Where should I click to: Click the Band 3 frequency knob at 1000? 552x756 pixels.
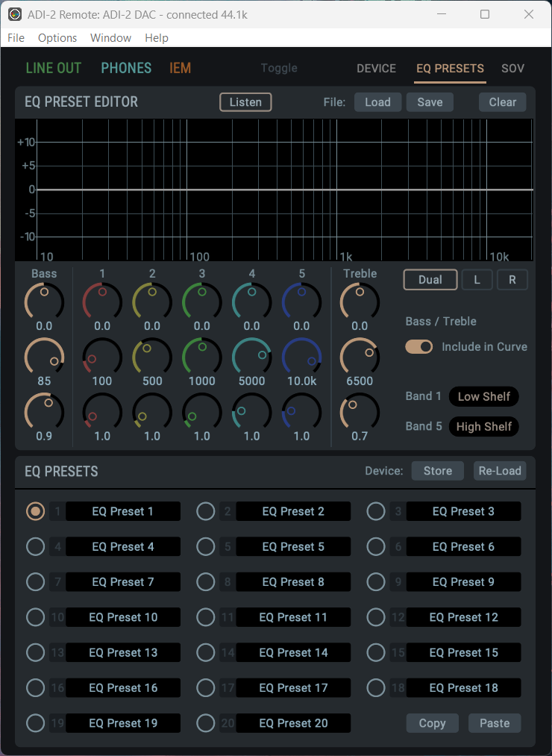(x=202, y=356)
